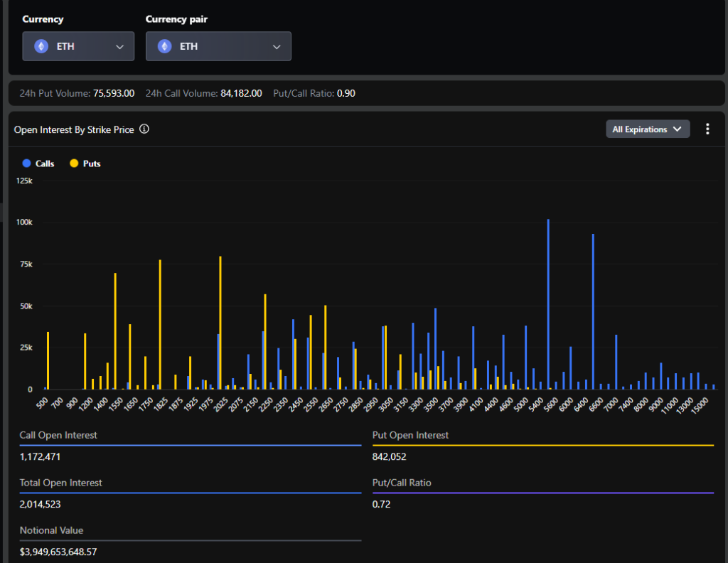The image size is (728, 563).
Task: Select the Total Open Interest value 2,014,523
Action: pos(40,504)
